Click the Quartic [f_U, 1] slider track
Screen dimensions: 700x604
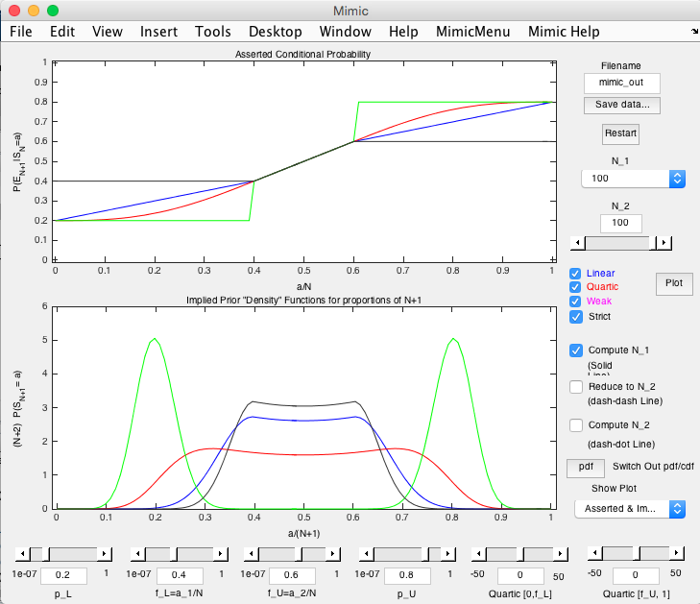pyautogui.click(x=636, y=553)
